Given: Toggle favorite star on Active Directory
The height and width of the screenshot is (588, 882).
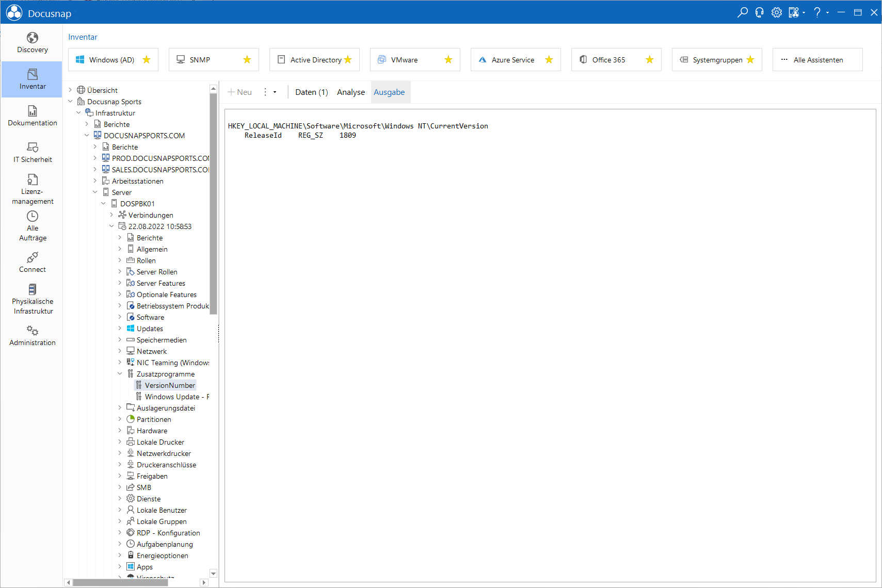Looking at the screenshot, I should pos(348,60).
